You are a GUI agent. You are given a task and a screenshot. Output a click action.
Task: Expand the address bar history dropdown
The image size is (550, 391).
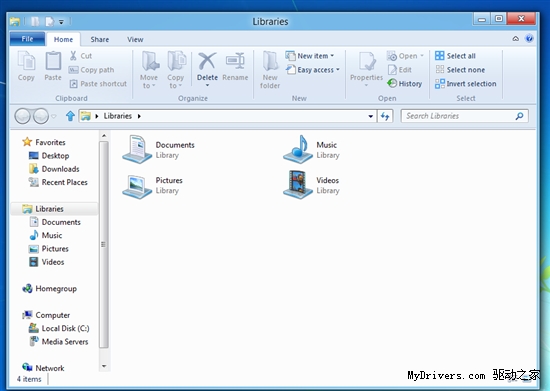point(370,116)
